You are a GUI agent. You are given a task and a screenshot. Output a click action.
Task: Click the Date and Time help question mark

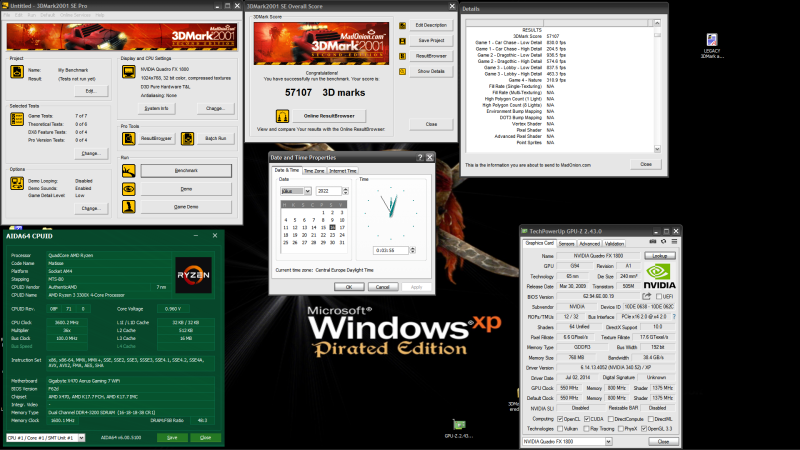click(x=420, y=158)
